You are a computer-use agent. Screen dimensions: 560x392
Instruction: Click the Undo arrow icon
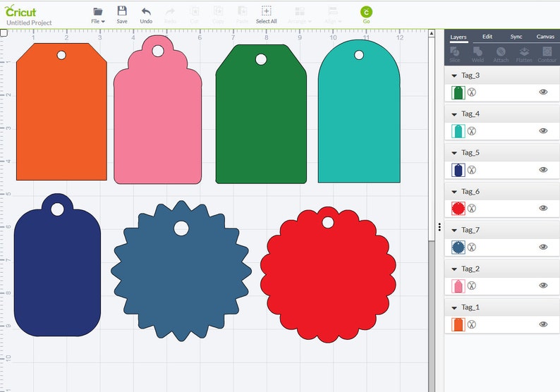[x=146, y=11]
